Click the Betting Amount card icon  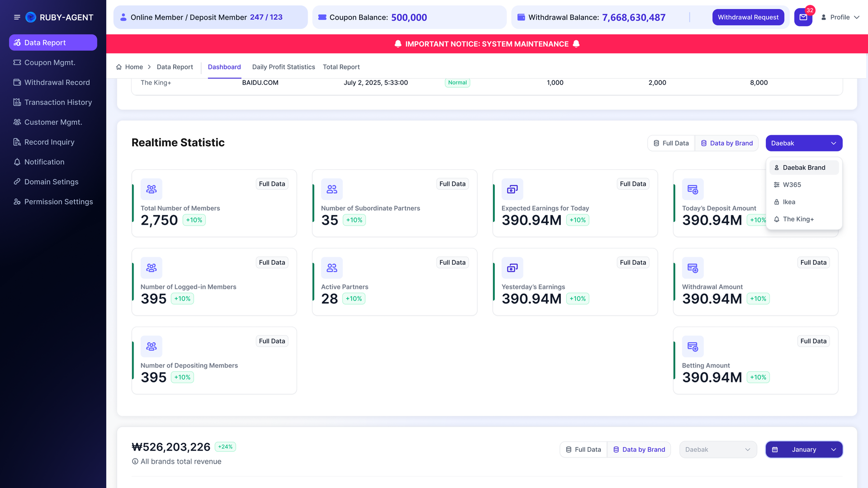(x=693, y=346)
